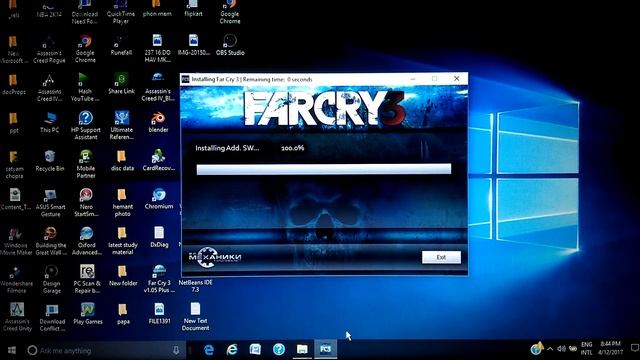Open Internet Explorer from the taskbar
640x360 pixels.
(232, 350)
